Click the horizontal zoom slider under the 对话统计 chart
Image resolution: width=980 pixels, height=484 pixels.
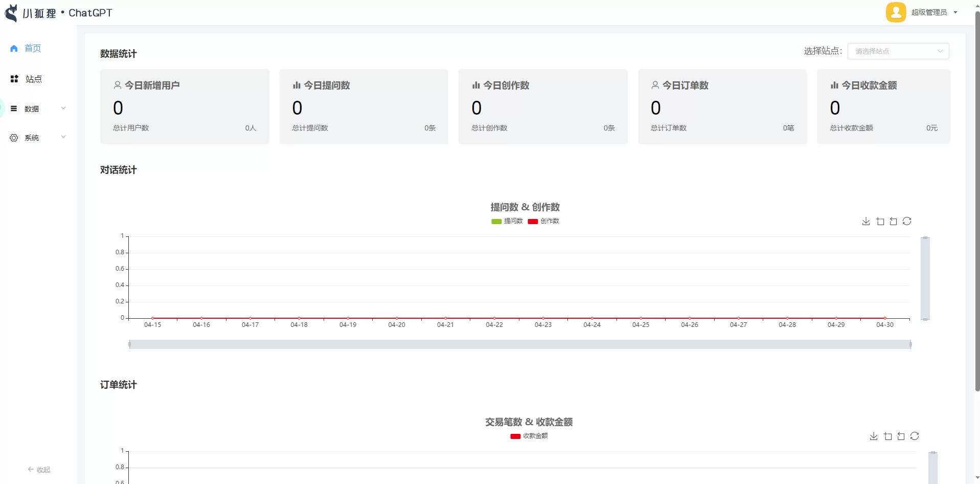click(519, 344)
